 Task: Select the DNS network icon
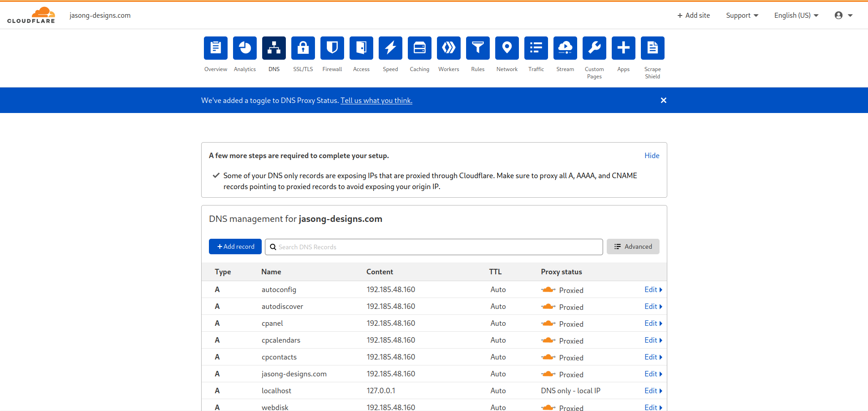click(x=274, y=48)
